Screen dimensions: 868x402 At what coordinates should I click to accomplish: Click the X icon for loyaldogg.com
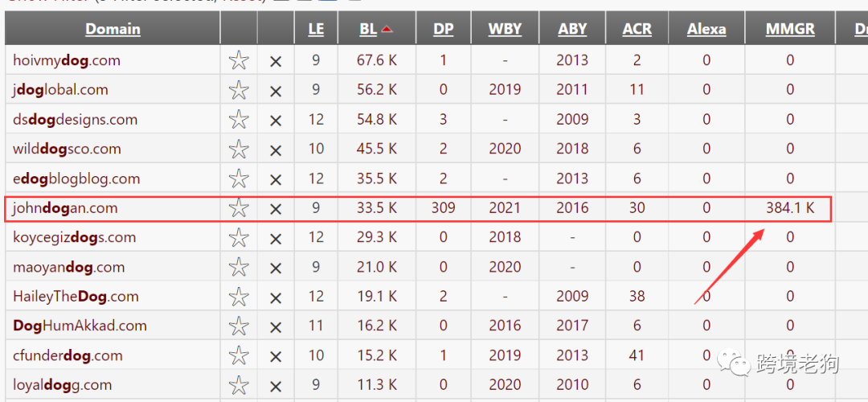(x=276, y=387)
